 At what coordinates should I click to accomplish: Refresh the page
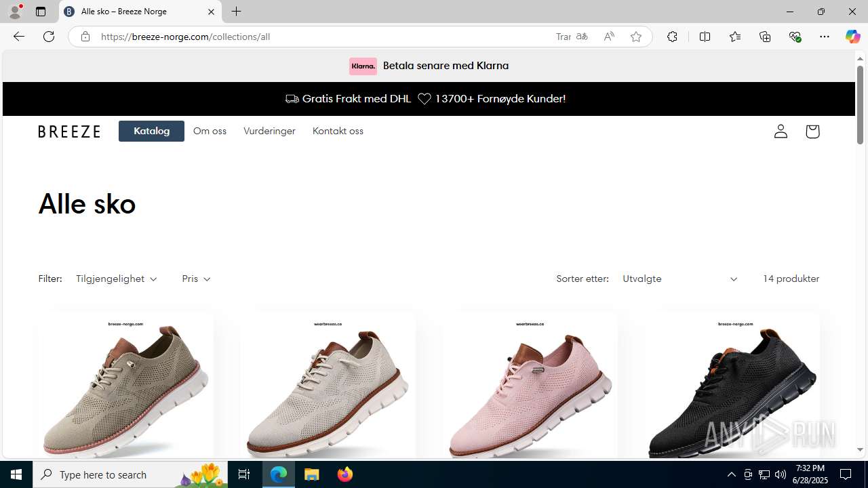[x=49, y=37]
